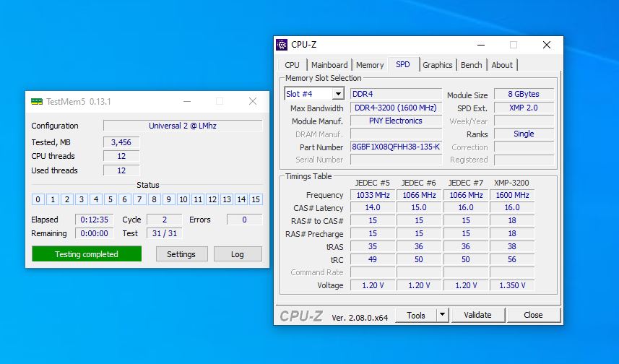Expand the Tools dropdown arrow
Screen dimensions: 619x364
pyautogui.click(x=442, y=315)
